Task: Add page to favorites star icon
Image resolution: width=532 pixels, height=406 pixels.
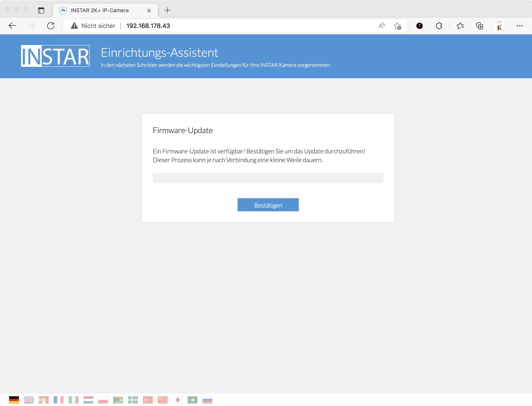Action: click(397, 26)
